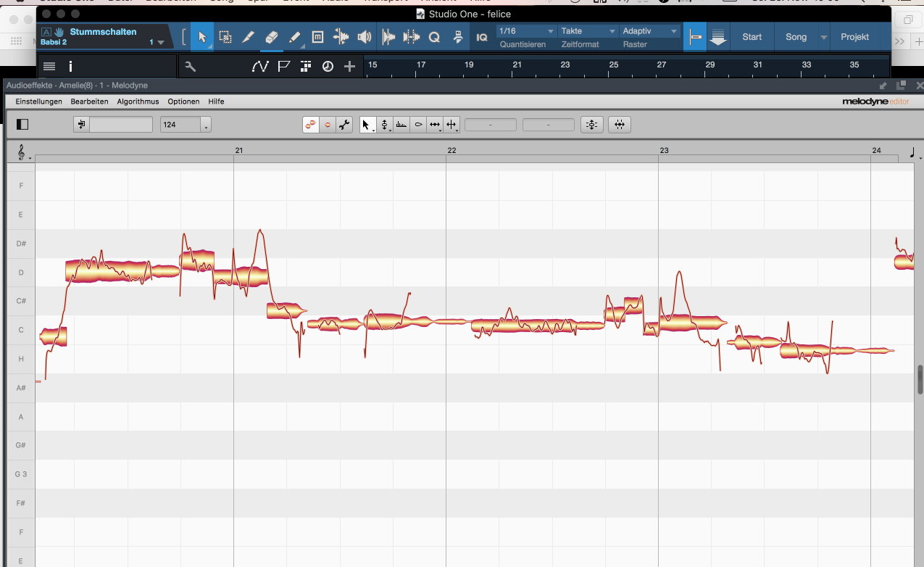Click the first empty note value field
The height and width of the screenshot is (567, 924).
coord(491,125)
